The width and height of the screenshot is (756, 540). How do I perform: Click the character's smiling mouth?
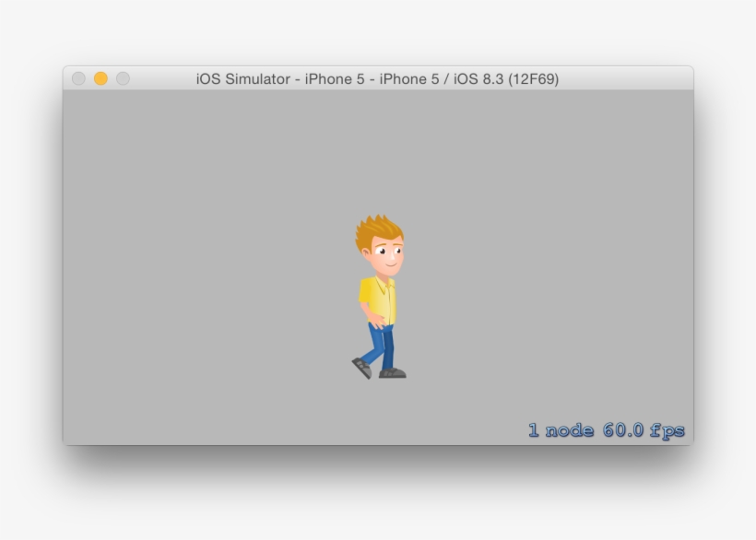(387, 264)
